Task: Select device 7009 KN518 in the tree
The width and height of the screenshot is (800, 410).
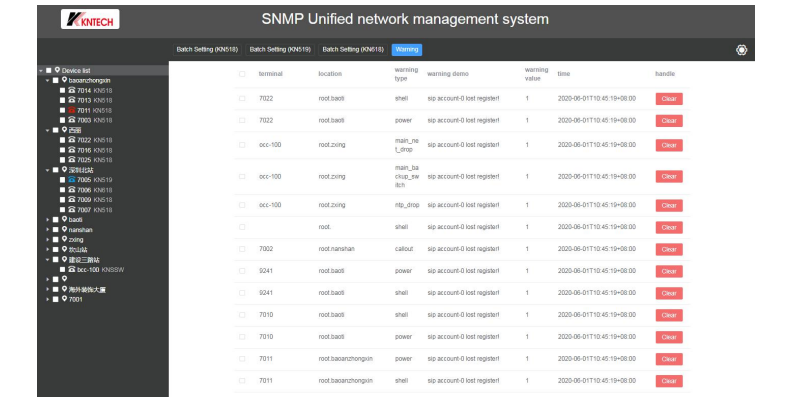Action: coord(94,199)
